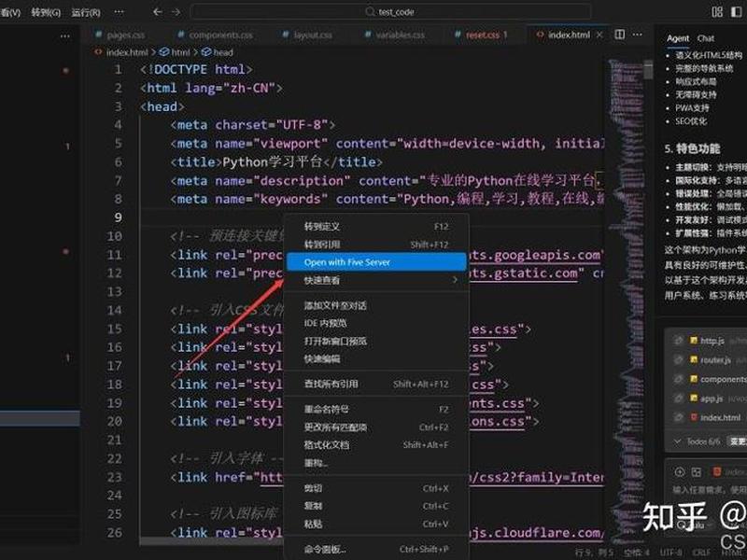This screenshot has height=560, width=747.
Task: Choose 转到定义 in context menu
Action: [x=376, y=227]
